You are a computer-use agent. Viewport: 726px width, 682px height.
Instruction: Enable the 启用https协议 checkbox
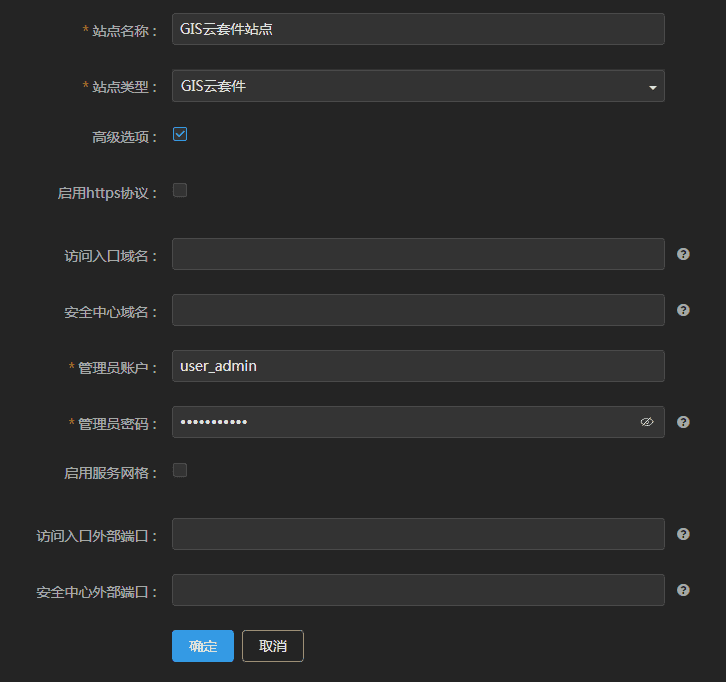tap(180, 190)
